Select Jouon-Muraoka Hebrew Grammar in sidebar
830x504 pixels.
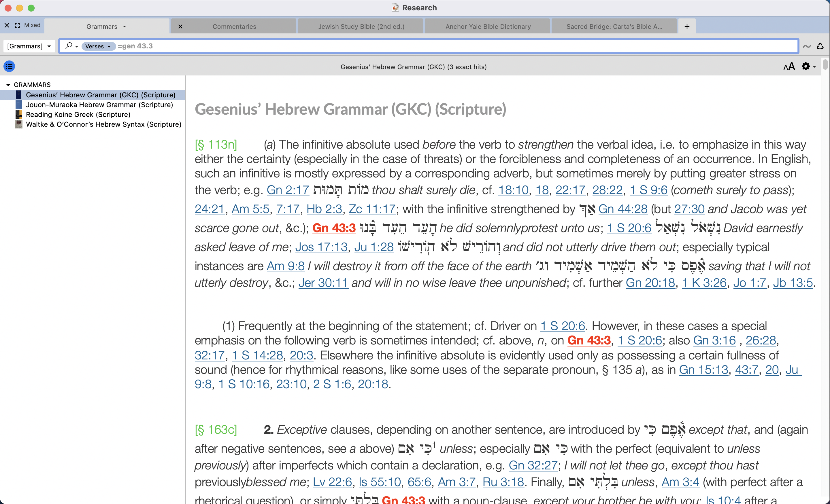click(x=99, y=105)
